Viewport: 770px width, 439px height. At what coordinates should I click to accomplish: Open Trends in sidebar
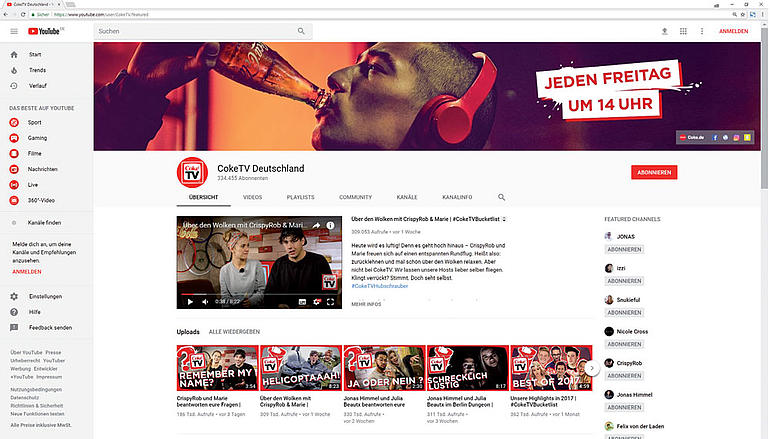tap(37, 70)
